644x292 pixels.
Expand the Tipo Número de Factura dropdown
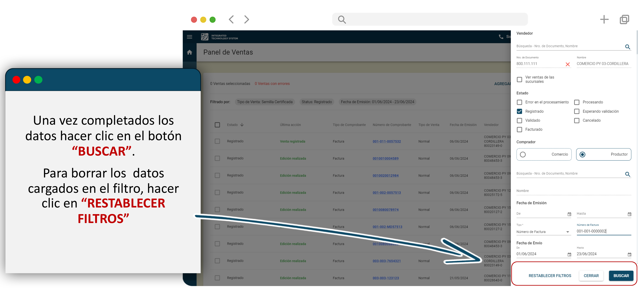pos(568,232)
